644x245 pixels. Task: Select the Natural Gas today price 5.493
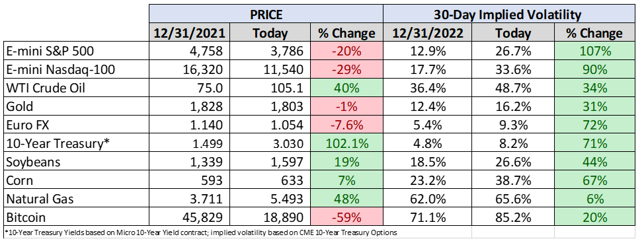click(x=268, y=199)
